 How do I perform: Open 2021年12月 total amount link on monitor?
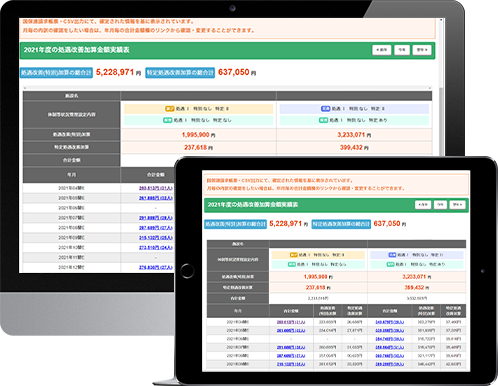click(156, 267)
